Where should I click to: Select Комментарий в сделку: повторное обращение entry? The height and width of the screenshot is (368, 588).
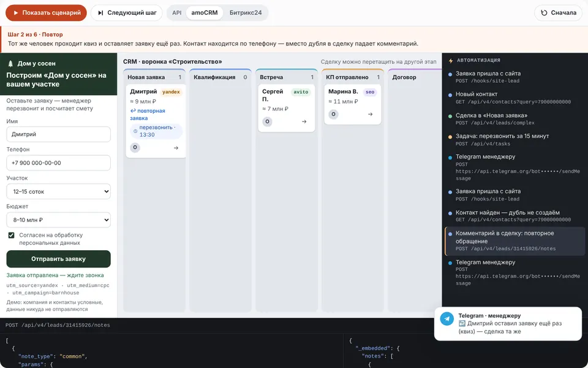[514, 241]
